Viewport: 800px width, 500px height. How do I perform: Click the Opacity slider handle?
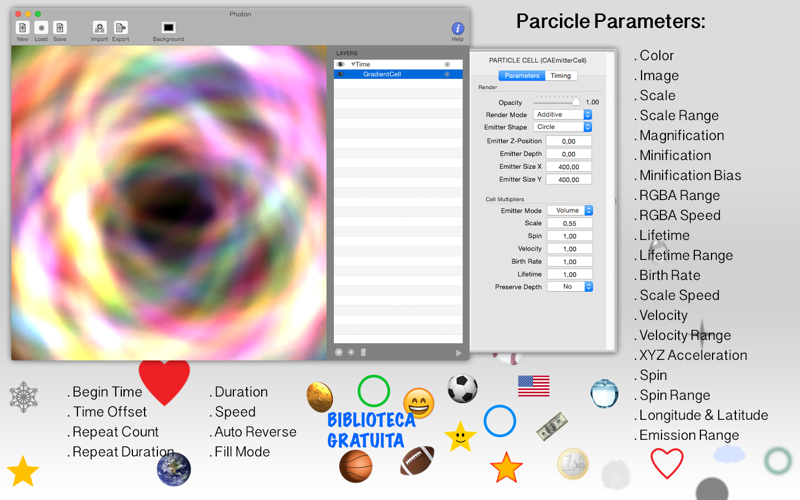tap(576, 101)
